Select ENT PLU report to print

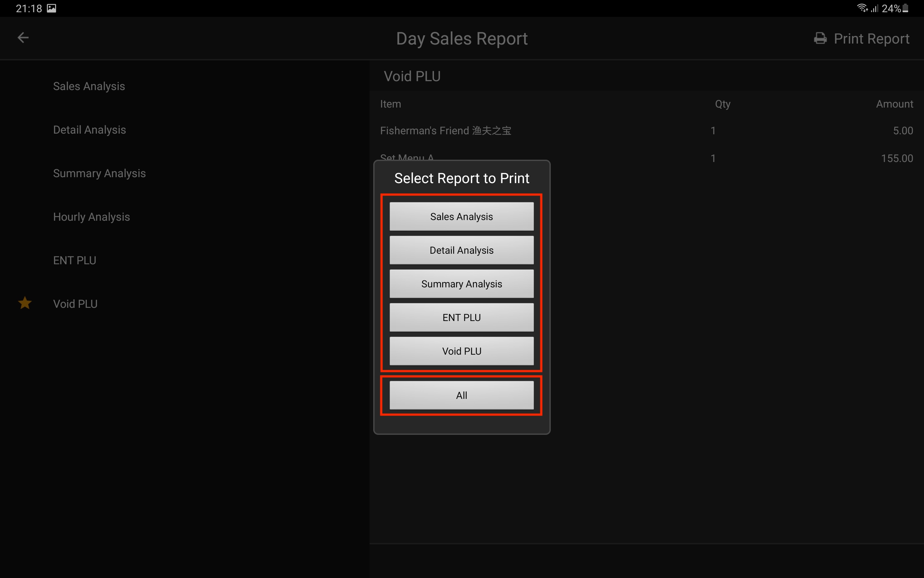(x=461, y=317)
